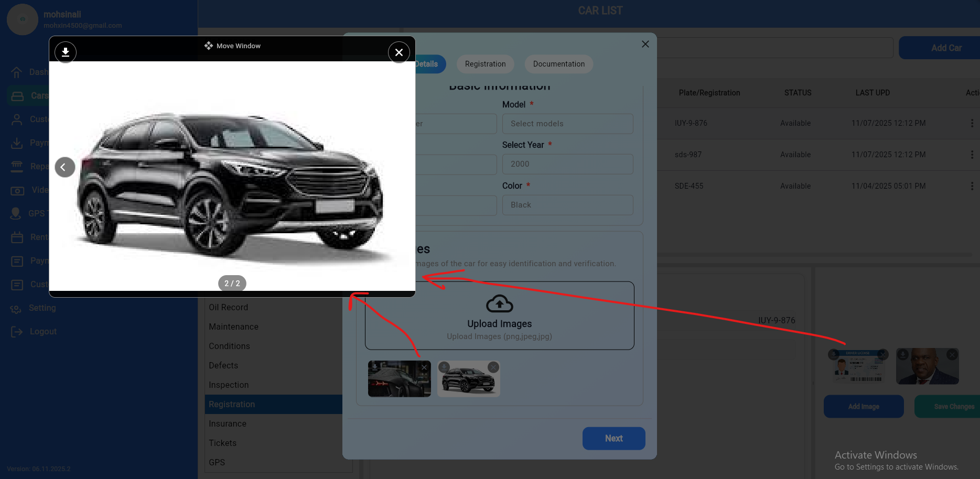Screen dimensions: 980x479
Task: Remove the dark sports car thumbnail
Action: pos(424,367)
